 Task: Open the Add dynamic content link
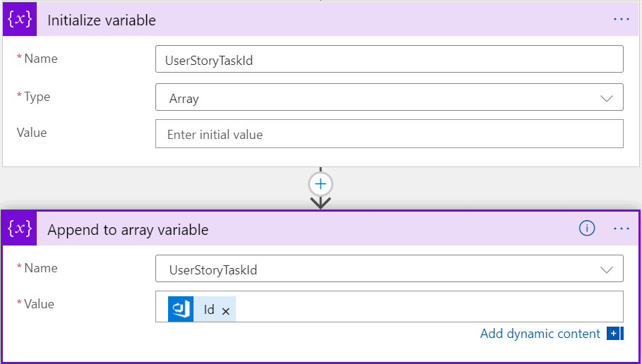click(x=540, y=334)
